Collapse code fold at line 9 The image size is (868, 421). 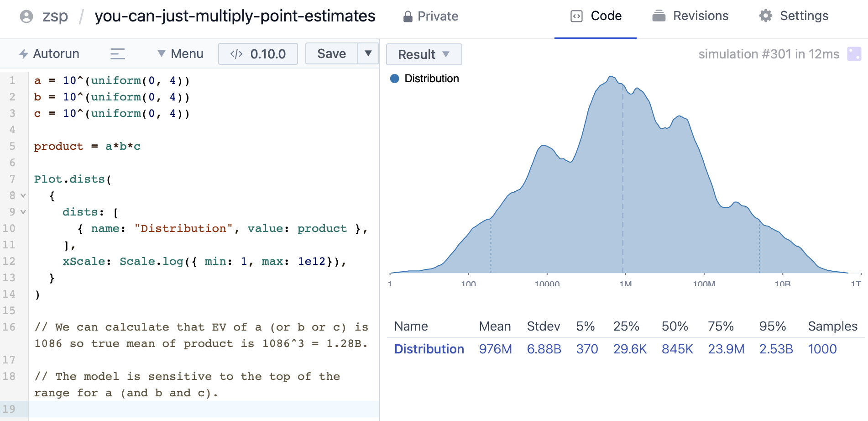click(x=23, y=212)
